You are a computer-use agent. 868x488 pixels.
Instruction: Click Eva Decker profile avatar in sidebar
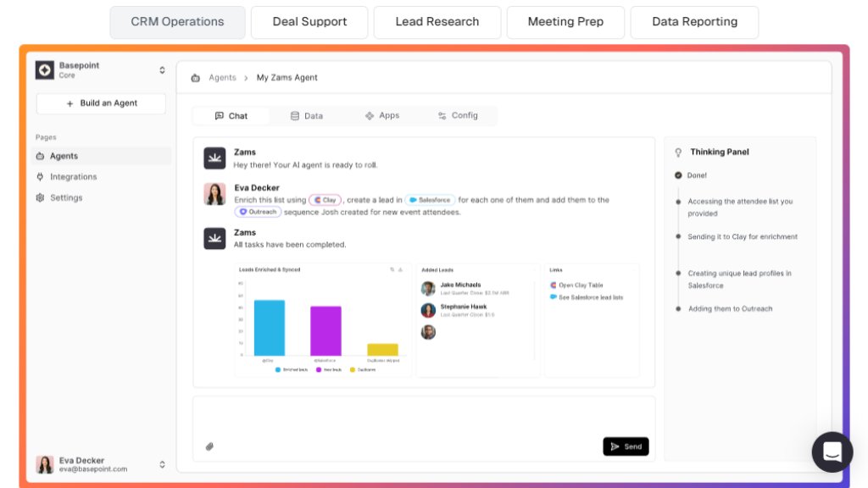click(x=45, y=464)
